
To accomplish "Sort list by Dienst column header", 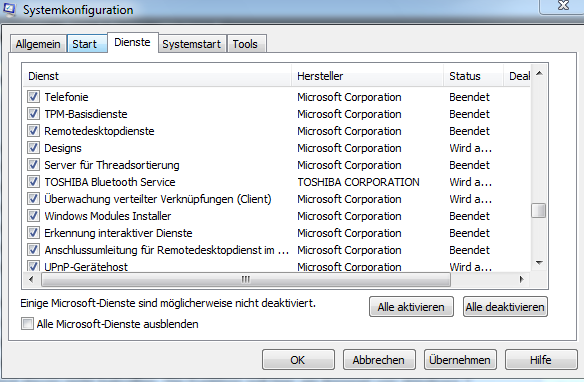I will click(x=156, y=76).
